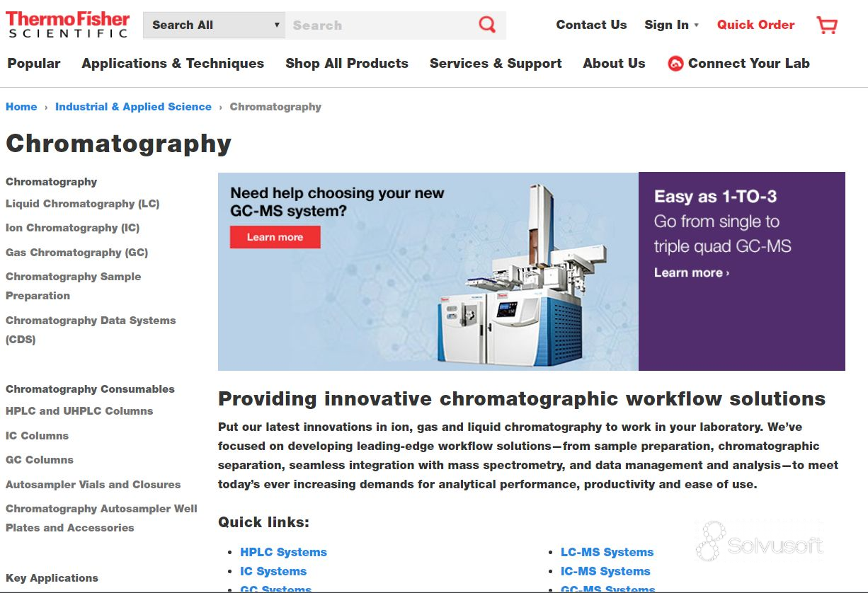This screenshot has height=593, width=868.
Task: Select Ion Chromatography (IC) in sidebar
Action: point(73,228)
